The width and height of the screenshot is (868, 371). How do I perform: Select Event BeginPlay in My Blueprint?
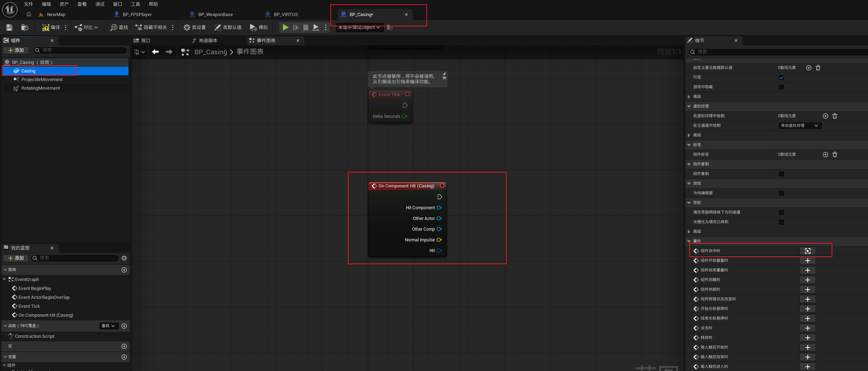click(x=35, y=289)
